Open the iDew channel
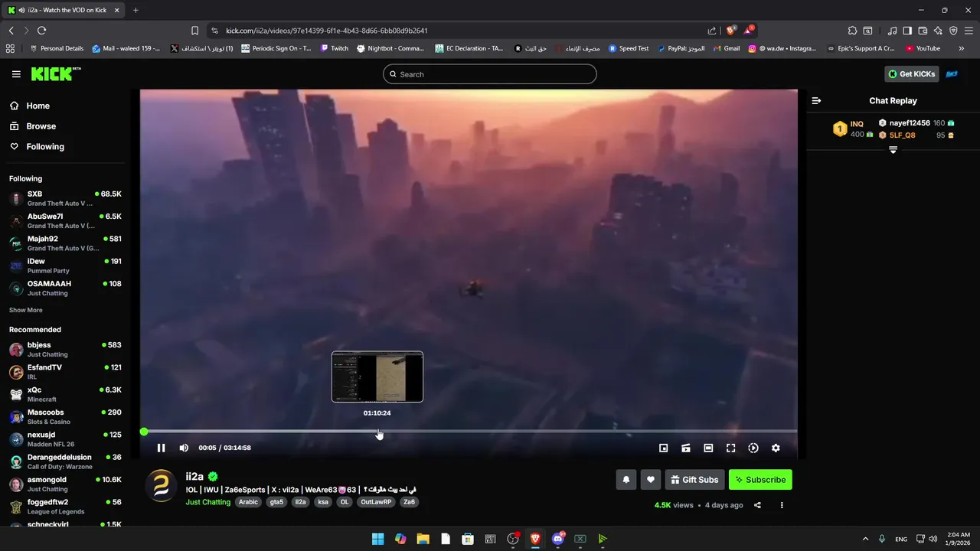The image size is (980, 551). 65,266
